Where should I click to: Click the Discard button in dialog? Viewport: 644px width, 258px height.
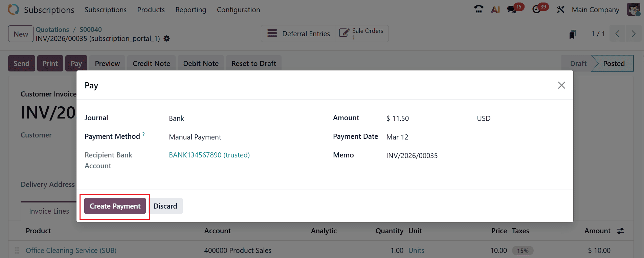click(x=165, y=206)
